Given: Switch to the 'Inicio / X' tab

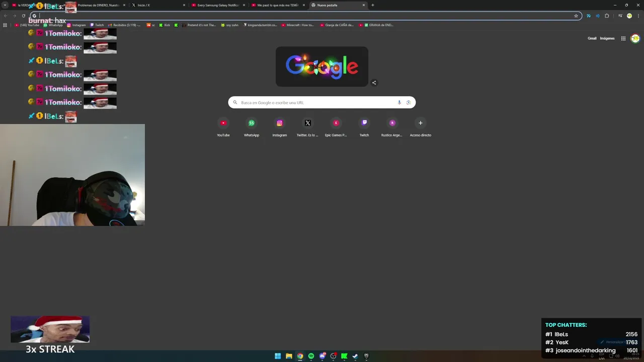Looking at the screenshot, I should [158, 5].
